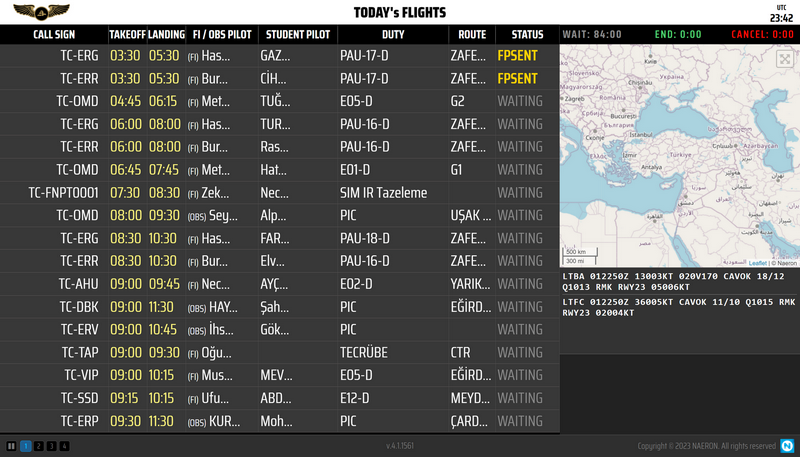Expand the map to fullscreen
800x457 pixels.
[x=785, y=59]
